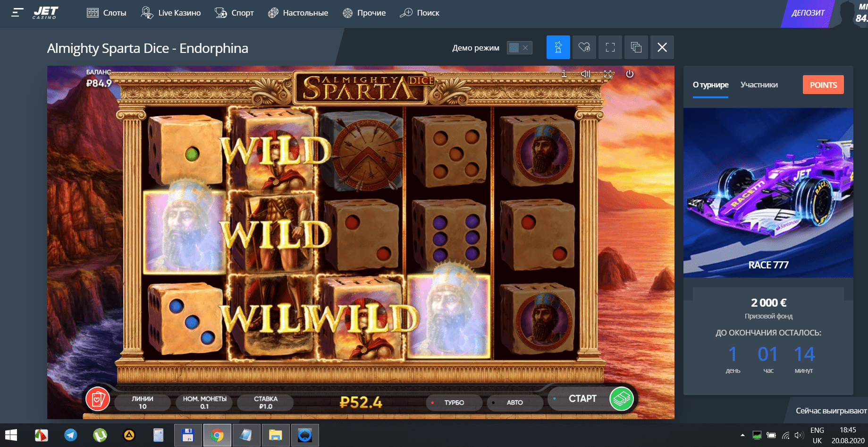The height and width of the screenshot is (447, 868).
Task: Click the ₽84.9 balance value in game
Action: pos(99,83)
